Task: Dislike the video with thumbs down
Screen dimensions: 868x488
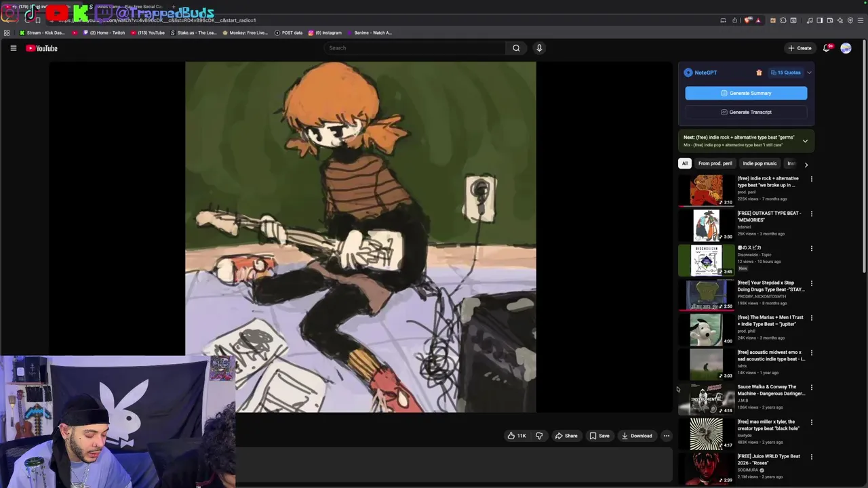Action: [539, 436]
